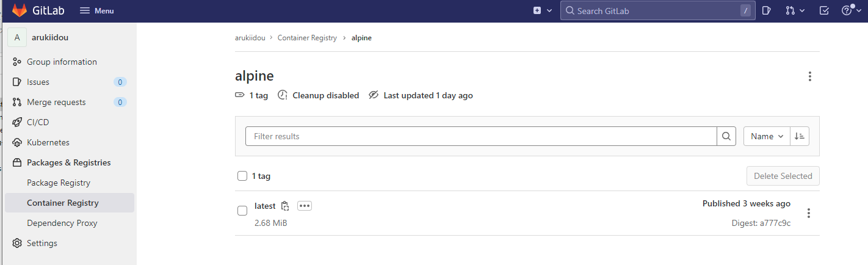Open the latest tag row actions ellipsis
868x265 pixels.
pos(809,213)
